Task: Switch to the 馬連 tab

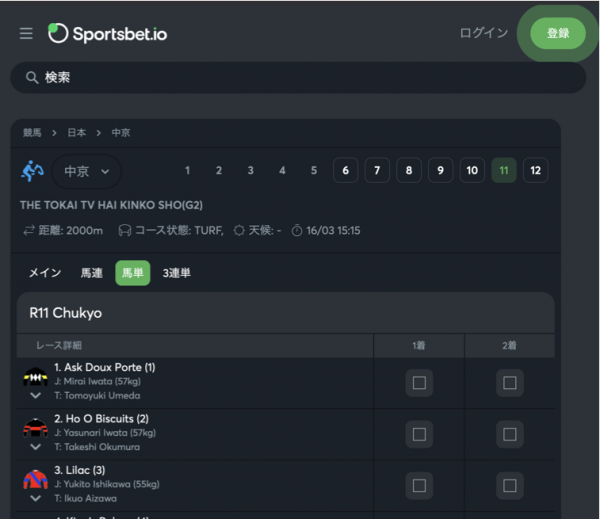Action: click(x=92, y=273)
